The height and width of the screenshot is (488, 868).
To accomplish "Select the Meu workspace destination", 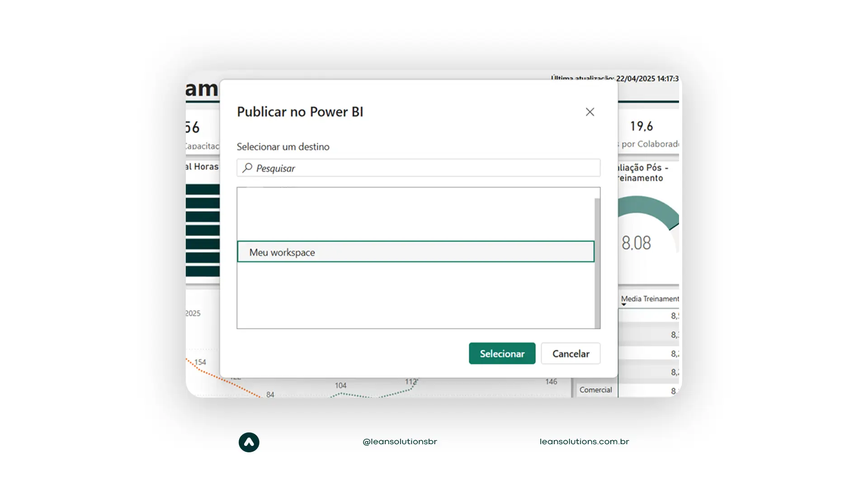I will (415, 252).
